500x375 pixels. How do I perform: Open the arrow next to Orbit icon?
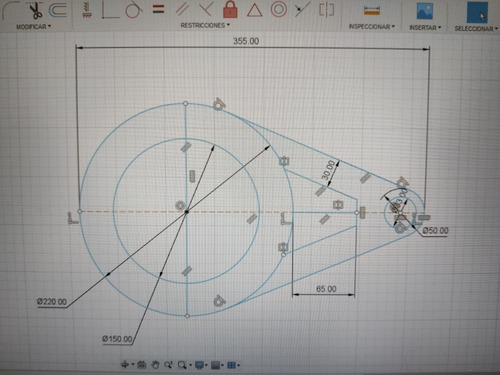tap(133, 365)
